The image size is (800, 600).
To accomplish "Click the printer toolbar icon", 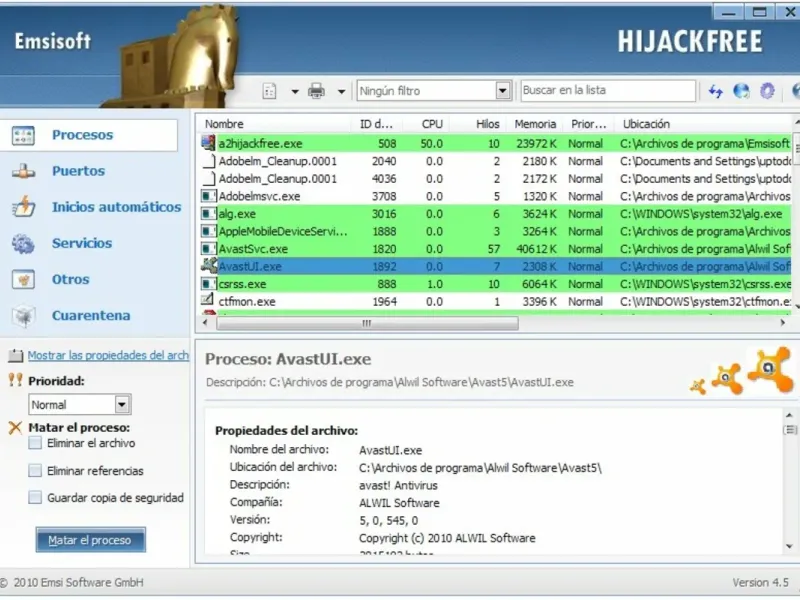I will (x=316, y=91).
